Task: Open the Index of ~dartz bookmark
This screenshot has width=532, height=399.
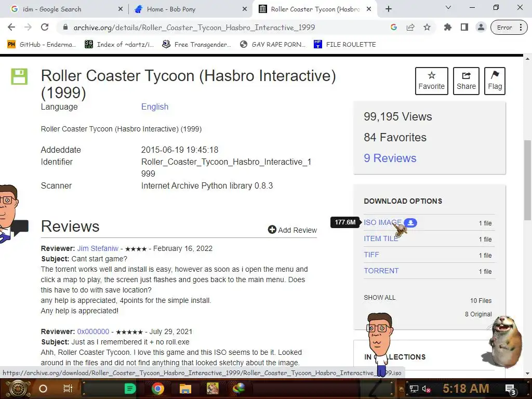Action: click(x=119, y=45)
